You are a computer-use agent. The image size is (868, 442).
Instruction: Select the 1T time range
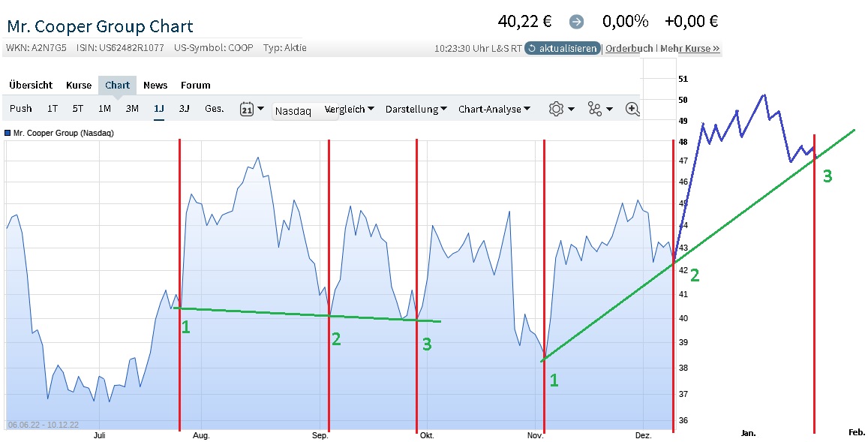pos(53,109)
